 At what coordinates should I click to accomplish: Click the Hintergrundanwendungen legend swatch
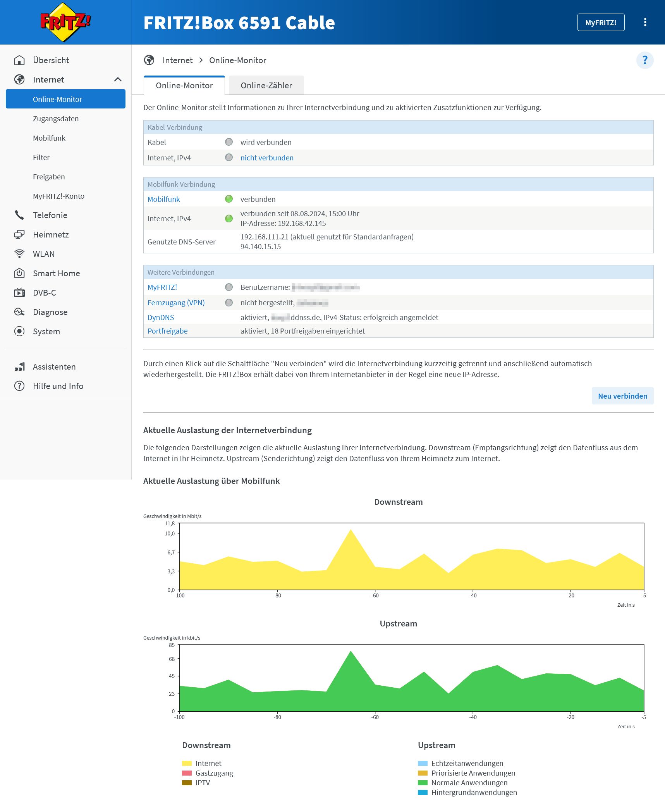423,792
